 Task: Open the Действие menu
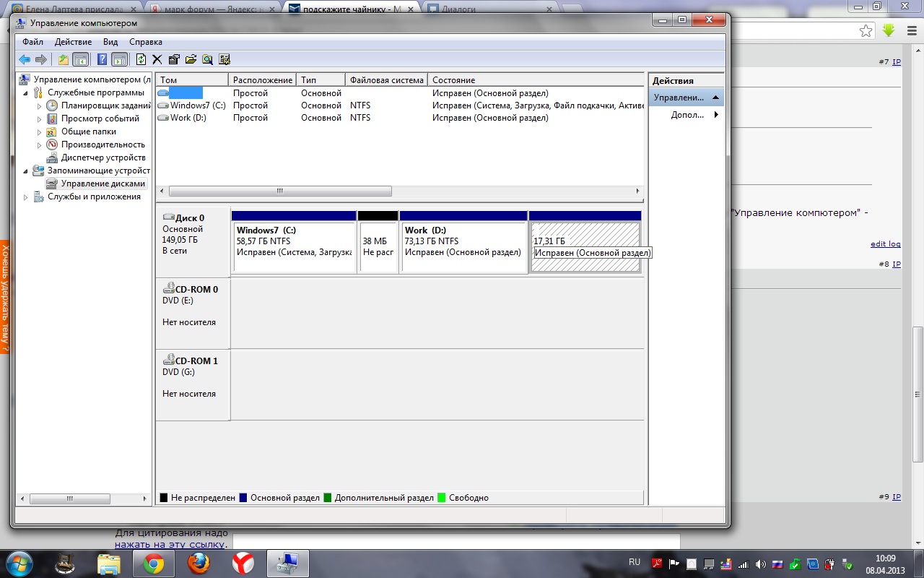pos(73,42)
